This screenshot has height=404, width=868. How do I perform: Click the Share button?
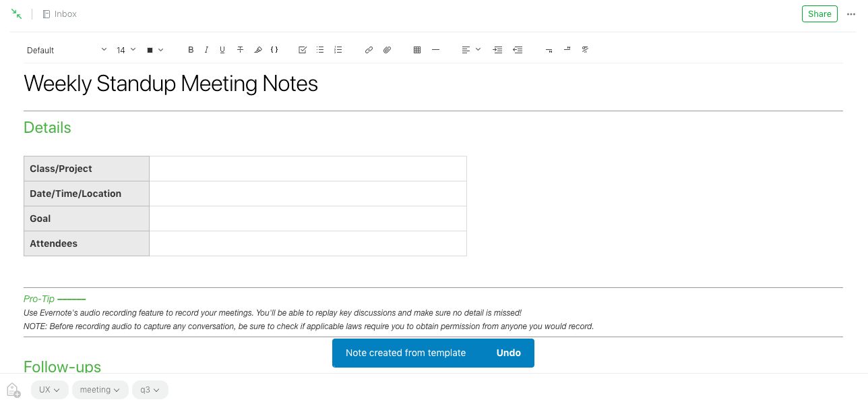point(819,14)
